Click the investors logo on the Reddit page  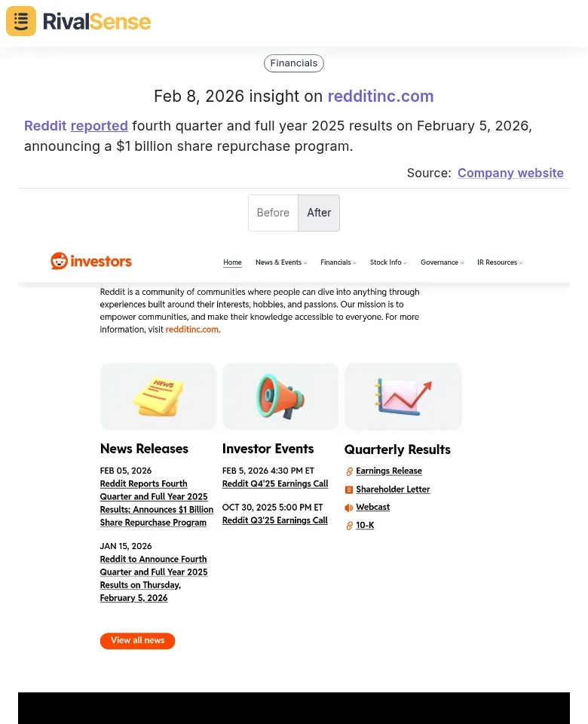(x=90, y=262)
